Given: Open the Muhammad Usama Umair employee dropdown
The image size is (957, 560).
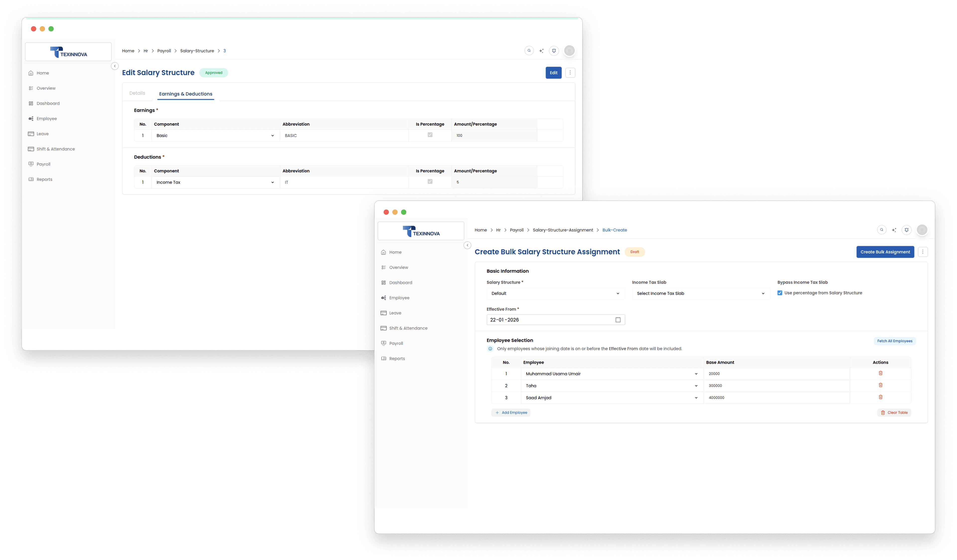Looking at the screenshot, I should click(611, 374).
